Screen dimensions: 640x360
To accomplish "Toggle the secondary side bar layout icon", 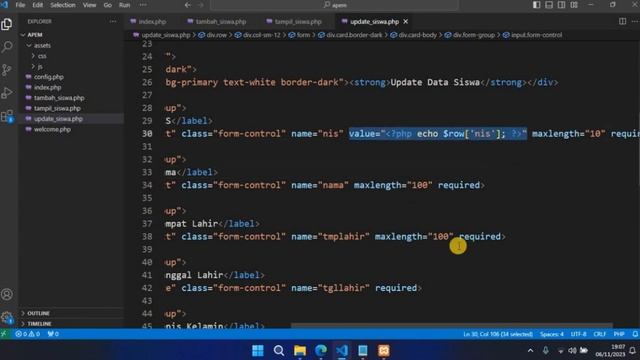I will [x=562, y=5].
